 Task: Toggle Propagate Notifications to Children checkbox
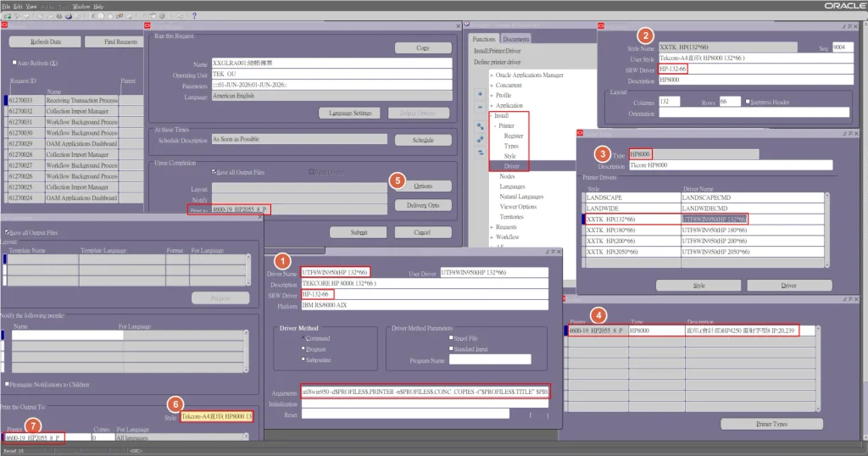(x=7, y=384)
